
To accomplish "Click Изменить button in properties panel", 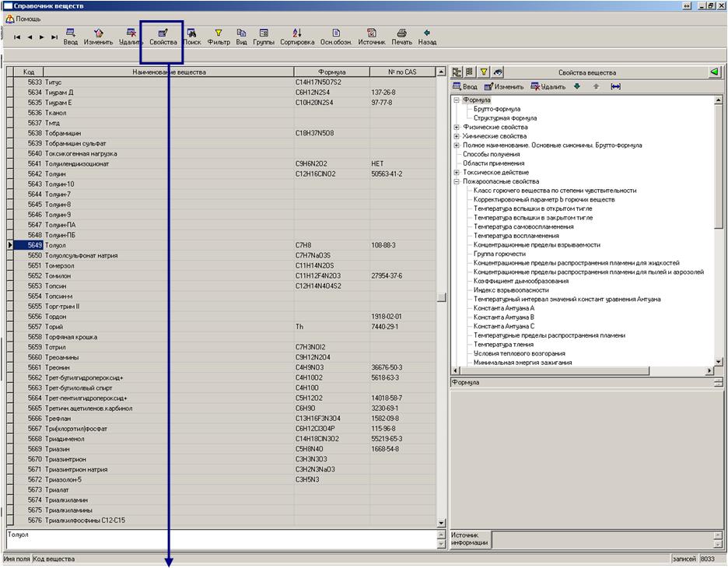I will [504, 87].
